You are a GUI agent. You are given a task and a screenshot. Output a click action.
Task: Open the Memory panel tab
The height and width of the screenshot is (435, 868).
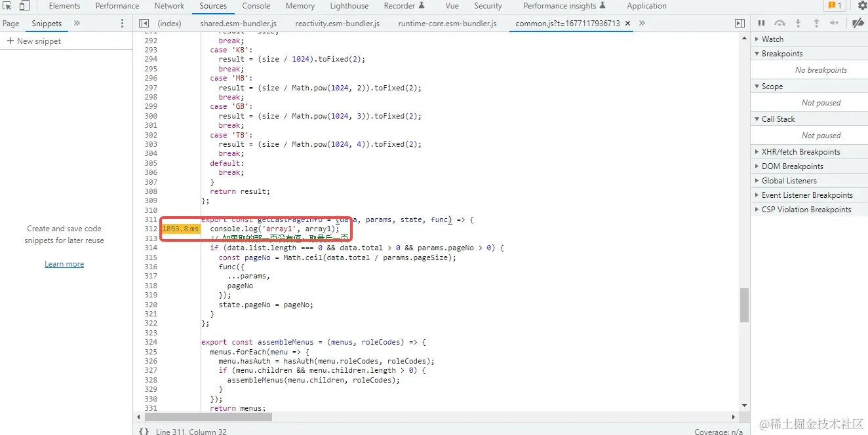tap(300, 6)
